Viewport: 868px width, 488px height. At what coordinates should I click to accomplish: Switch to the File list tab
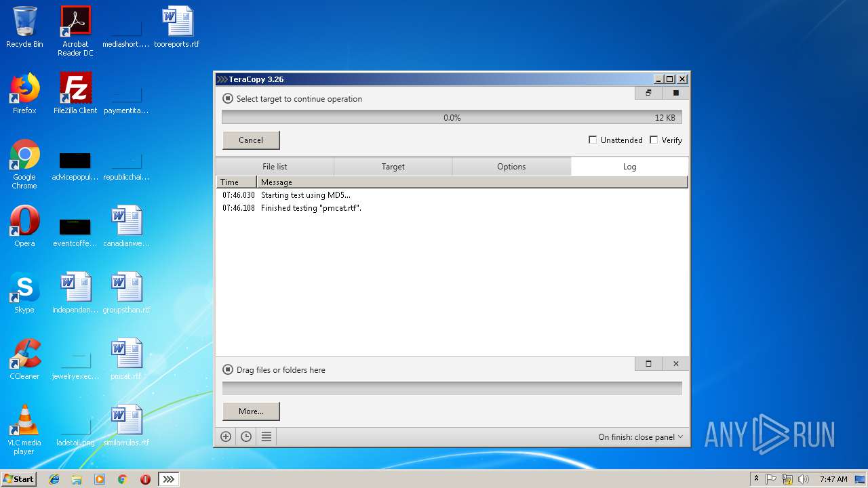pyautogui.click(x=275, y=166)
